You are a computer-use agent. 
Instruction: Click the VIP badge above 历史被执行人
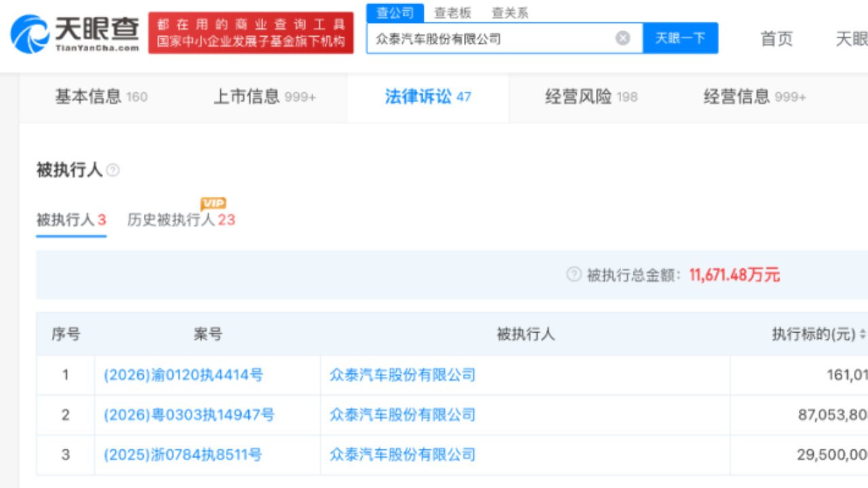tap(213, 203)
